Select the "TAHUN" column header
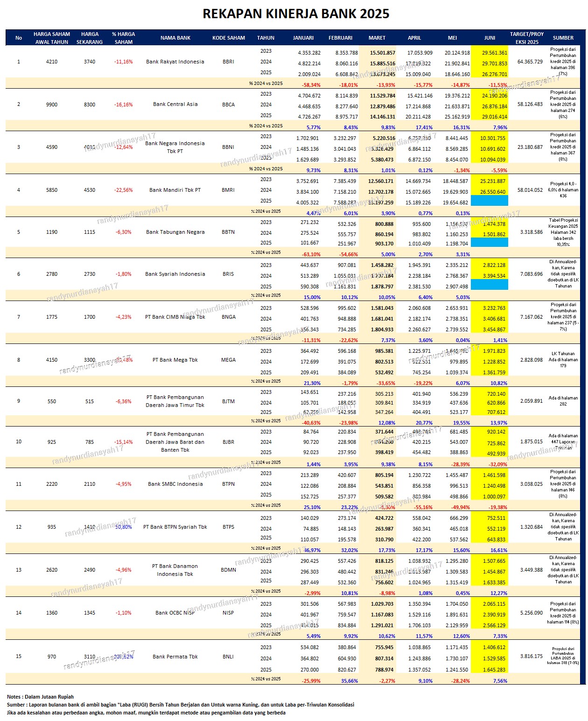 (x=266, y=38)
